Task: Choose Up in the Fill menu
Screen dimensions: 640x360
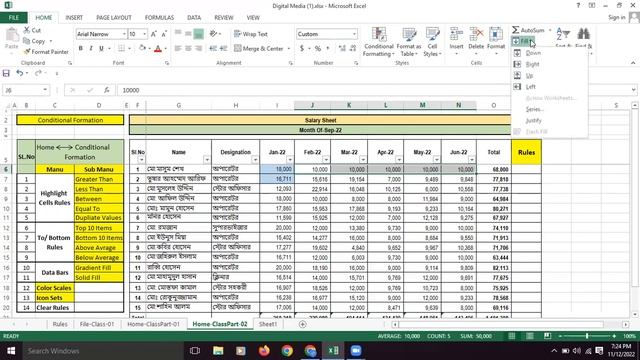Action: tap(529, 76)
